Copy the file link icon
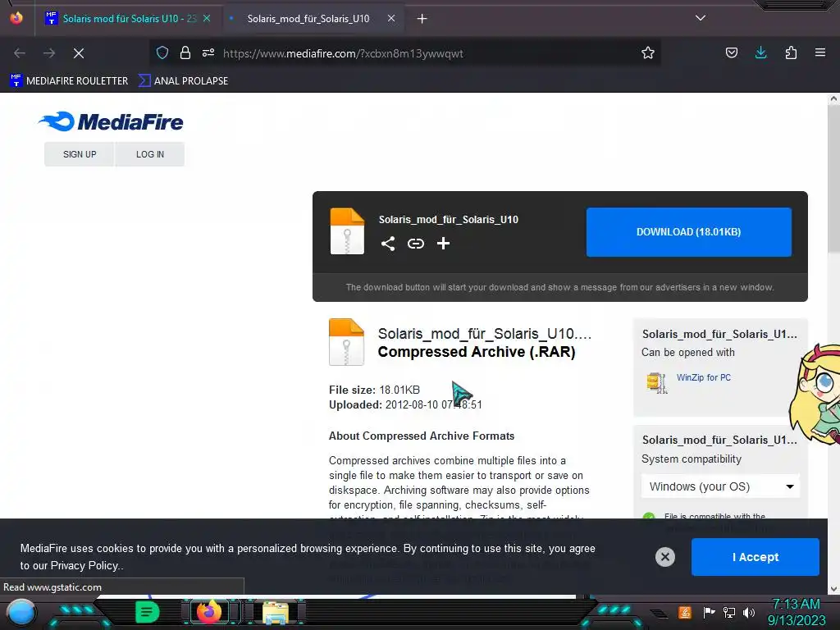This screenshot has height=630, width=840. click(x=416, y=244)
